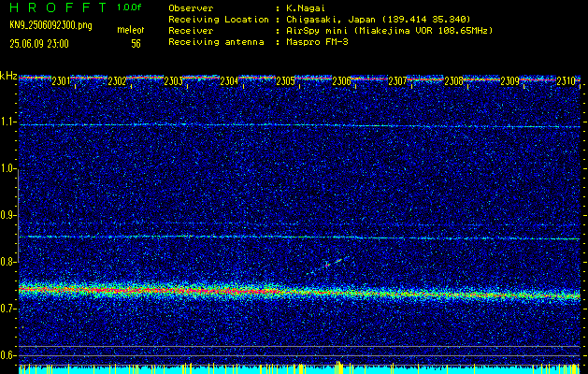Click the 2303 time marker
This screenshot has width=588, height=374.
[173, 80]
